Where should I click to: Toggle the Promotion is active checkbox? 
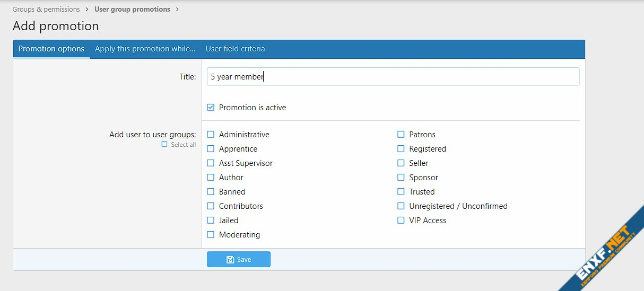(x=211, y=108)
